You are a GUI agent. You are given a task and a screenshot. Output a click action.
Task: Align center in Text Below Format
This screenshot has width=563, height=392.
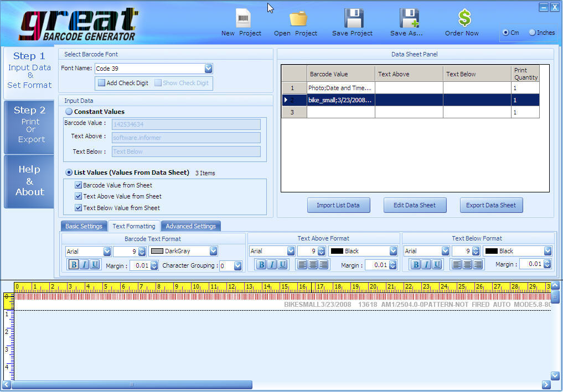point(467,265)
